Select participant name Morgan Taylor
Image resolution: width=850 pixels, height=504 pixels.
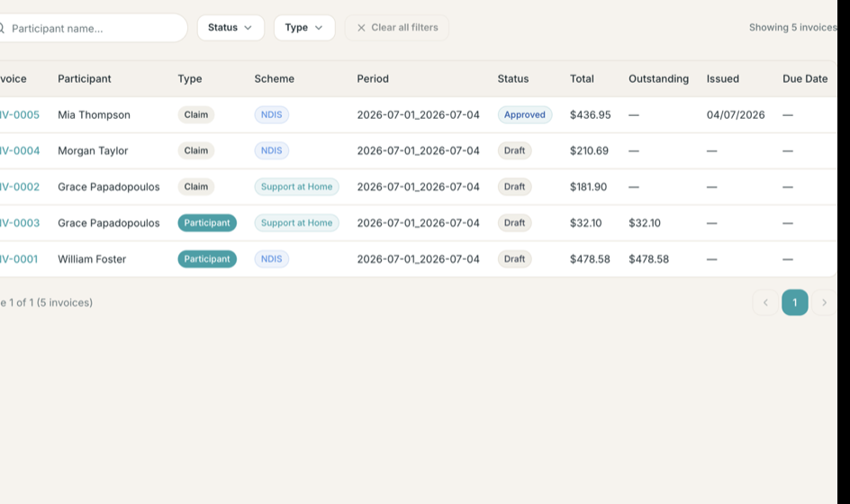pos(93,150)
